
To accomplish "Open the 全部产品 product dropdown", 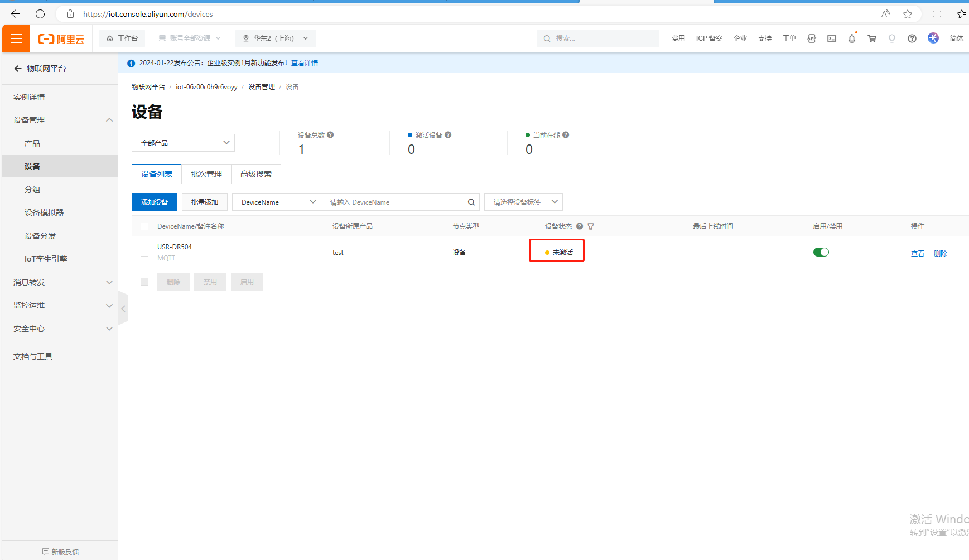I will tap(183, 143).
